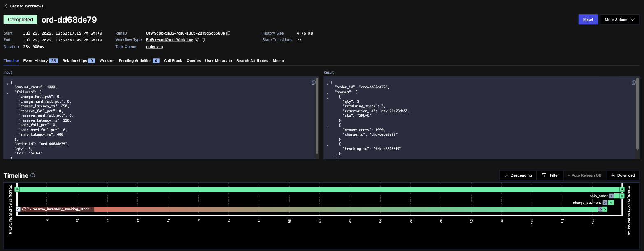Switch to User Metadata tab
Image resolution: width=644 pixels, height=251 pixels.
coord(219,61)
